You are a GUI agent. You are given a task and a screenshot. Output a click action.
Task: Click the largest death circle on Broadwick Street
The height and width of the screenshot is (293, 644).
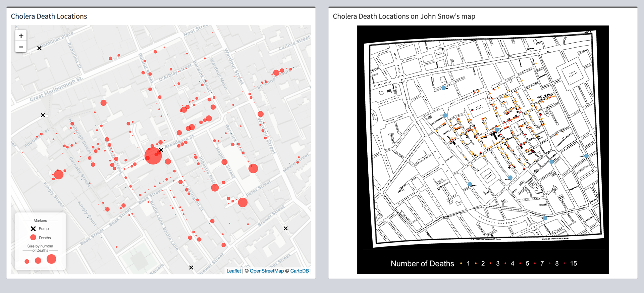tap(153, 156)
